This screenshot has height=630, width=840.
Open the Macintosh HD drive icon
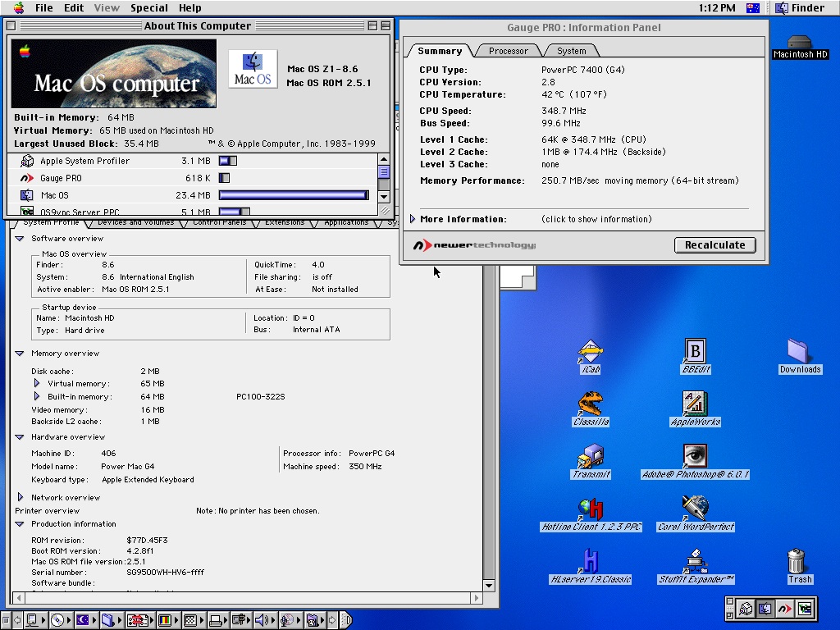click(800, 42)
